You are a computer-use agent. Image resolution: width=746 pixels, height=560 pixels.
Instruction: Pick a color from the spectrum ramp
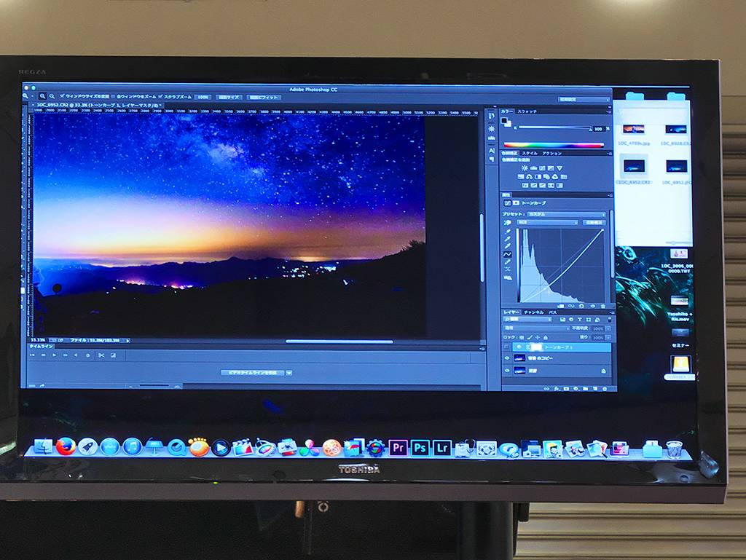[x=554, y=145]
